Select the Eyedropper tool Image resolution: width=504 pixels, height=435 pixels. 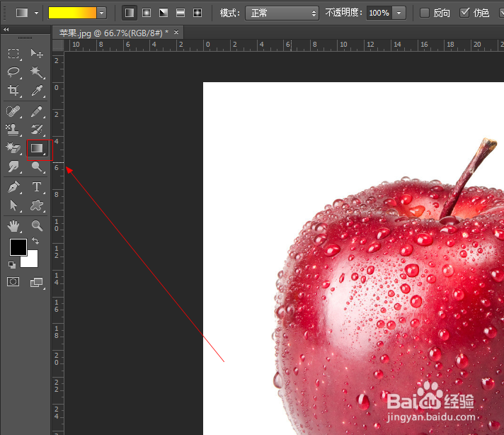click(x=37, y=91)
